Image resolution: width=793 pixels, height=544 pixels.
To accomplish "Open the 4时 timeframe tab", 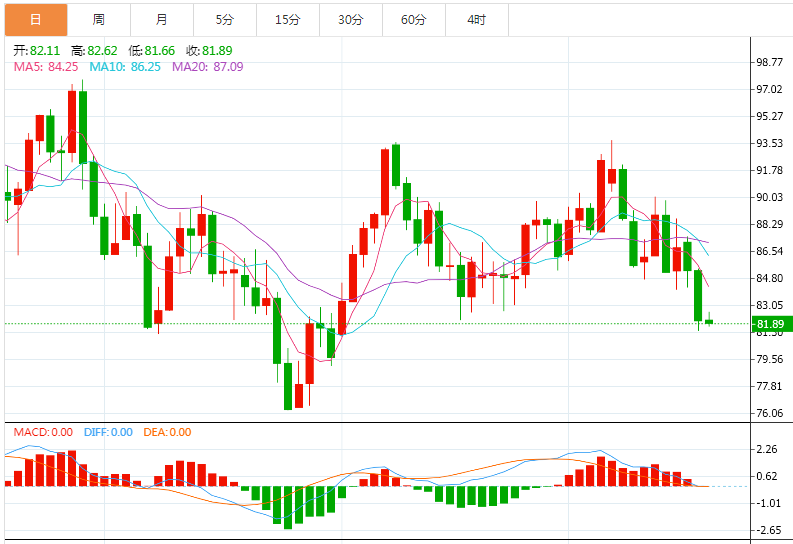I will (x=476, y=20).
